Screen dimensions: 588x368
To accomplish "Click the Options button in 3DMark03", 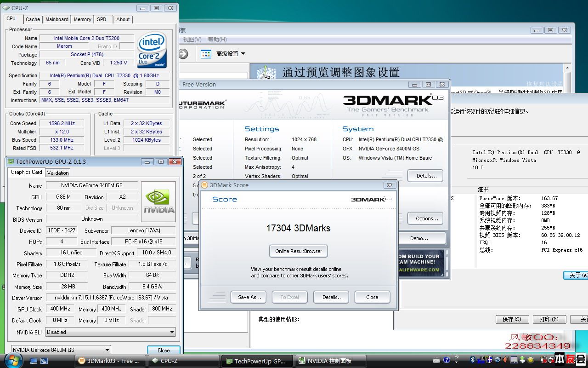I will click(426, 218).
